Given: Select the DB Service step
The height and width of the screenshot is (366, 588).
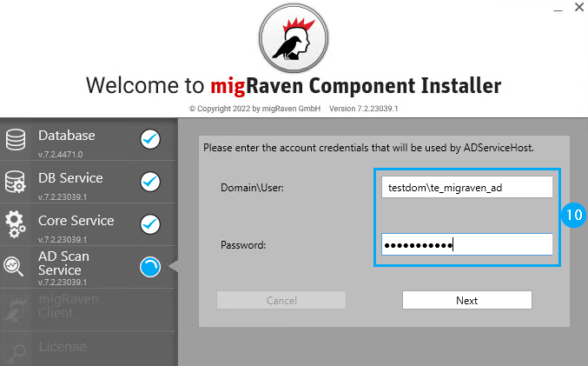Looking at the screenshot, I should (x=88, y=182).
